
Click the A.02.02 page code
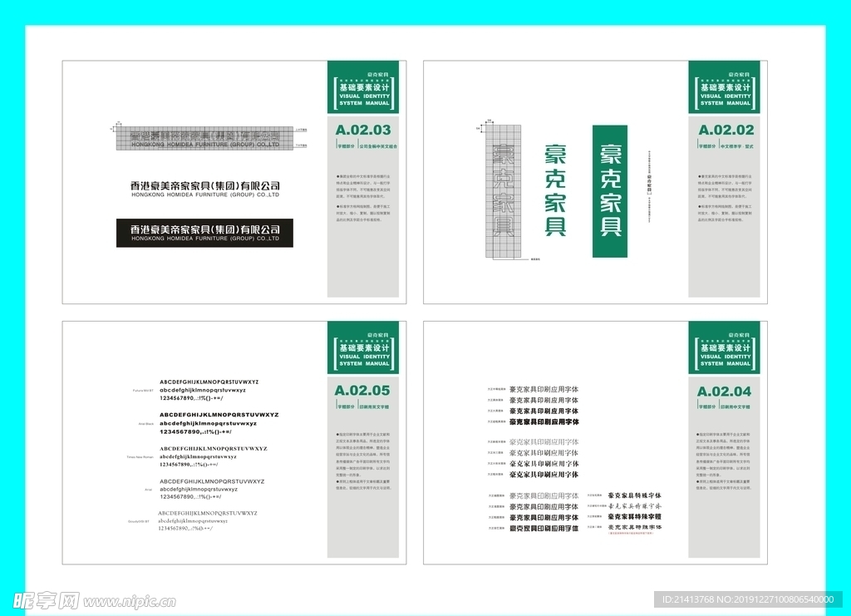tap(726, 131)
